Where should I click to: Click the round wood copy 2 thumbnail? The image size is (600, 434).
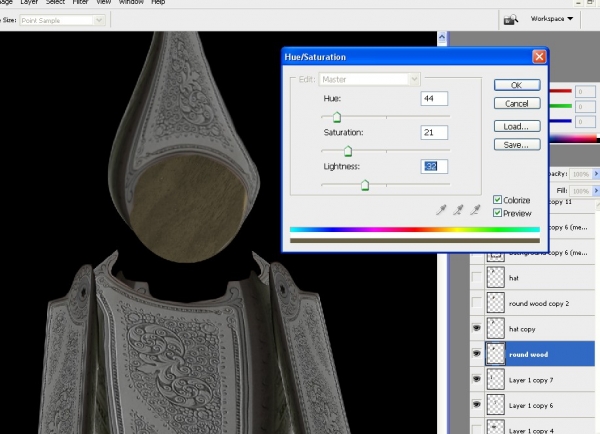(496, 303)
